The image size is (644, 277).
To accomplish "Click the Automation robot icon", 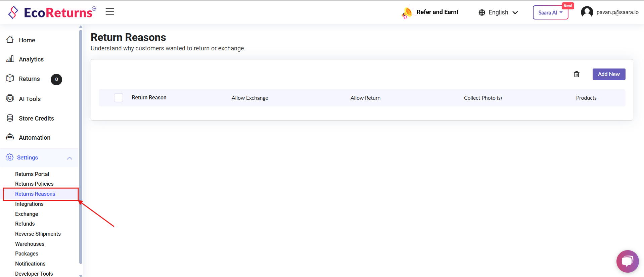I will [x=10, y=137].
